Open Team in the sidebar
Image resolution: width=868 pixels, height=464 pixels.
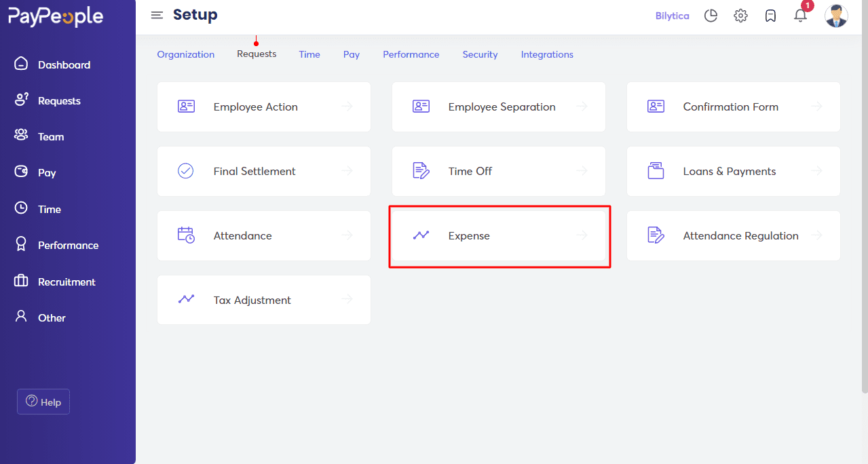(x=51, y=136)
